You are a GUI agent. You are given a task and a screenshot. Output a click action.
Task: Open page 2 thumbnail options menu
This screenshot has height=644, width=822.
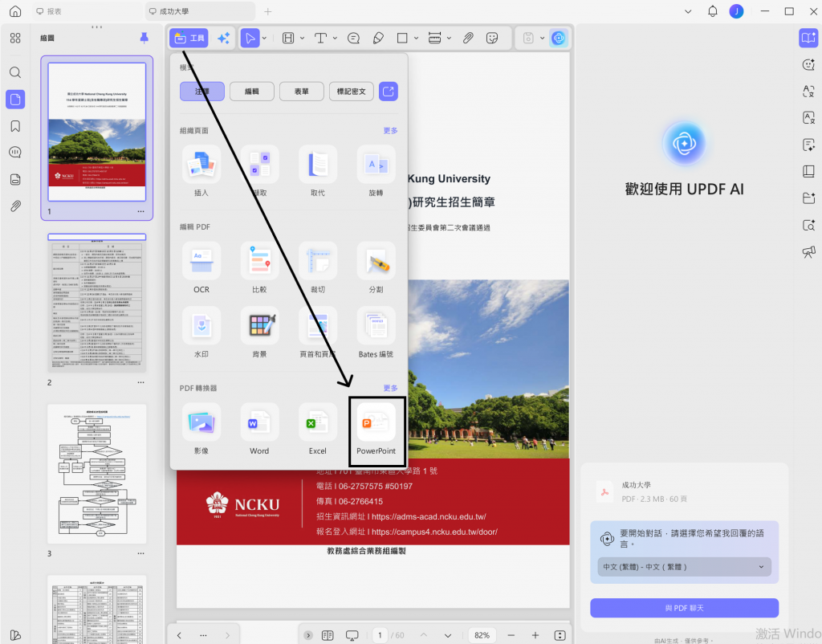coord(141,383)
